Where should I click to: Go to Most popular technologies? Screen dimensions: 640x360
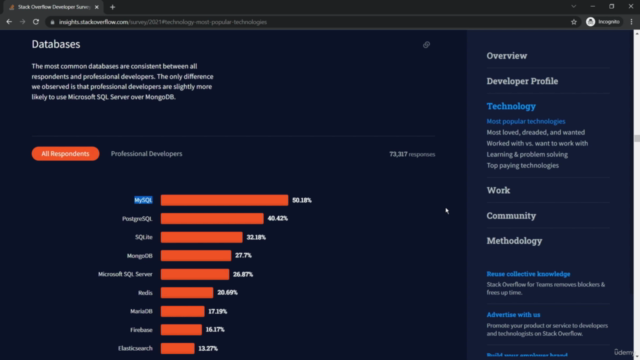pos(526,121)
